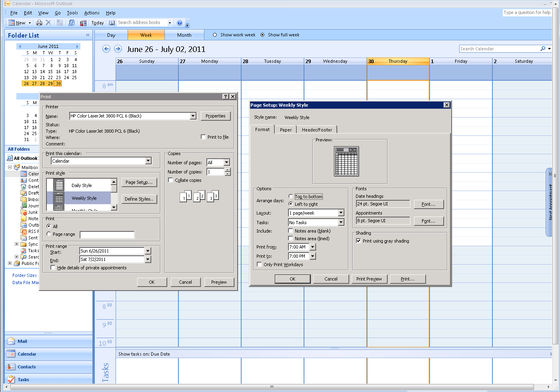The image size is (560, 392).
Task: Click the Address Book toolbar icon
Action: click(x=112, y=23)
